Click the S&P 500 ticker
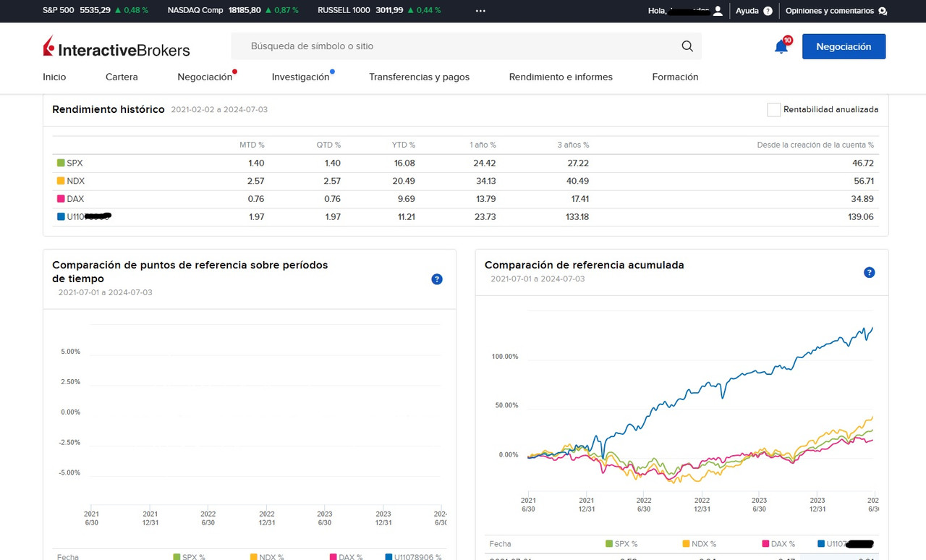Image resolution: width=926 pixels, height=560 pixels. [95, 11]
